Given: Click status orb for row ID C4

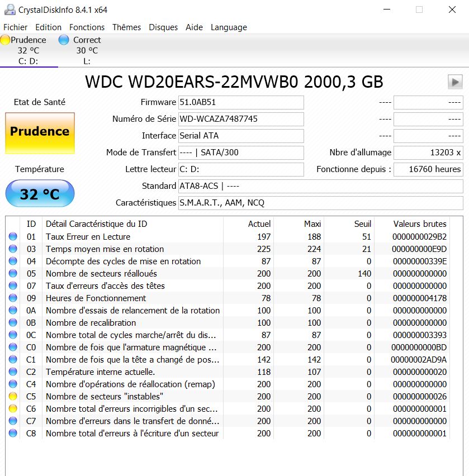Looking at the screenshot, I should 13,384.
